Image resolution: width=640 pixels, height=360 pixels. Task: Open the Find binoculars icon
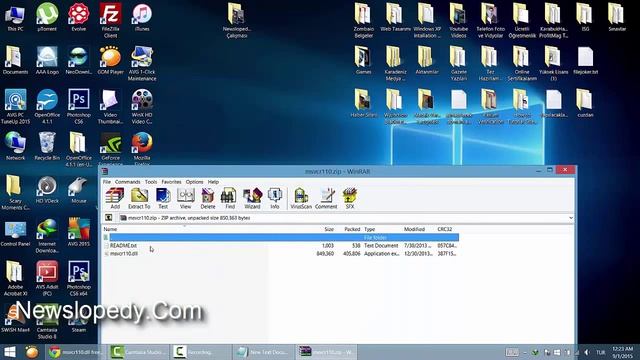tap(230, 199)
